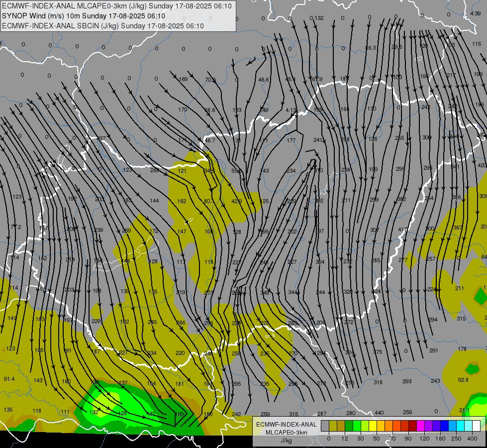Screen dimensions: 487x448
Task: Click legend tick label 250
Action: click(456, 439)
